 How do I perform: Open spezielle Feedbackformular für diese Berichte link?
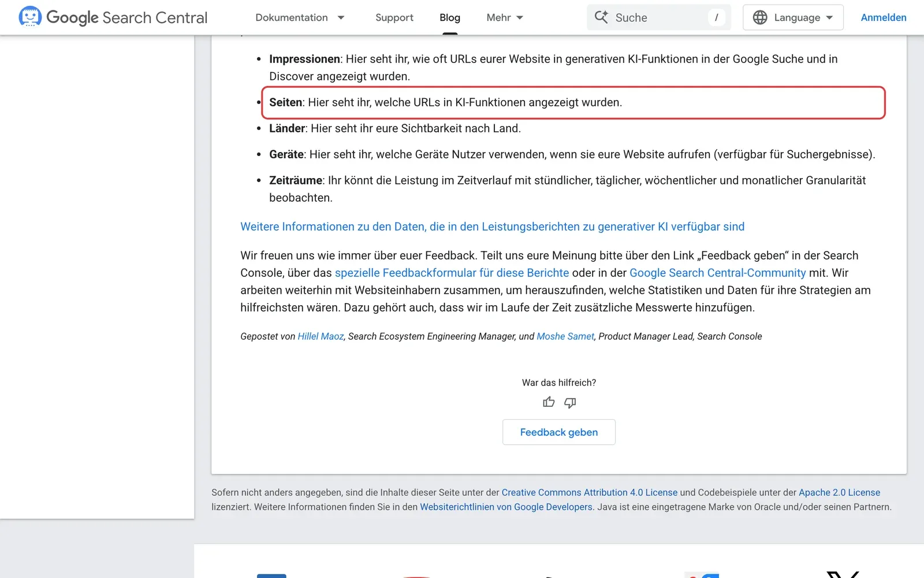(452, 273)
